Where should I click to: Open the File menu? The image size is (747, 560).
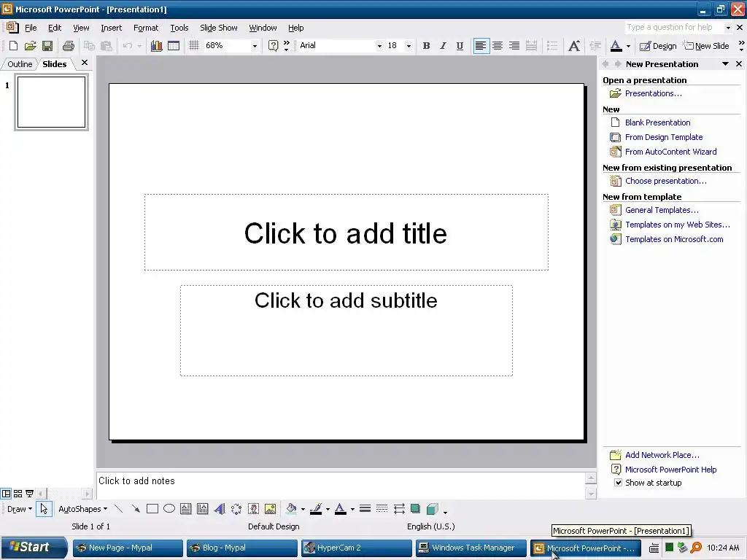(31, 28)
